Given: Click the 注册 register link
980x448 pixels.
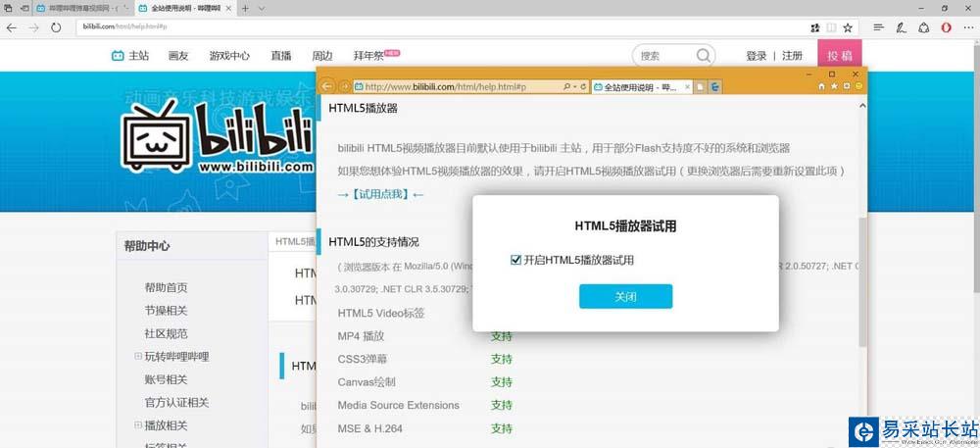Looking at the screenshot, I should (793, 56).
